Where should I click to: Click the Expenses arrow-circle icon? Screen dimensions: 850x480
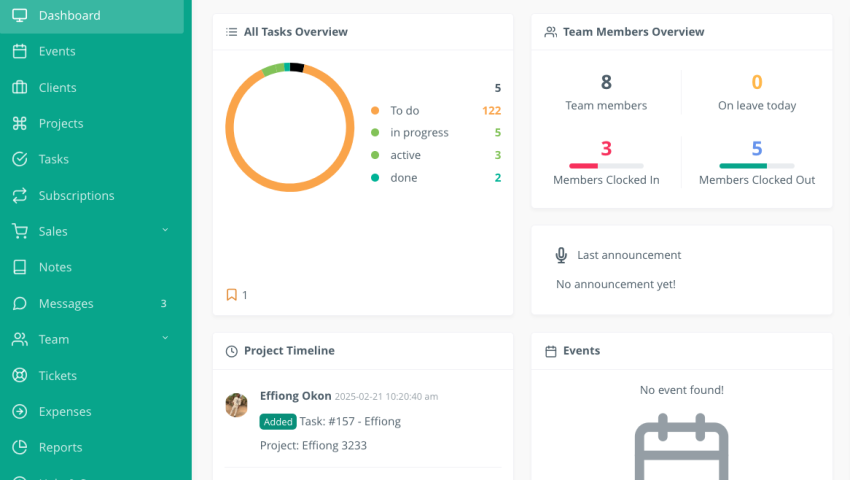pos(19,412)
